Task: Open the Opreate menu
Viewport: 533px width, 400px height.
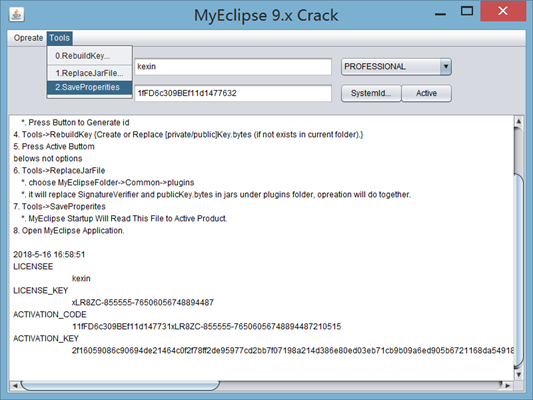Action: click(x=28, y=38)
